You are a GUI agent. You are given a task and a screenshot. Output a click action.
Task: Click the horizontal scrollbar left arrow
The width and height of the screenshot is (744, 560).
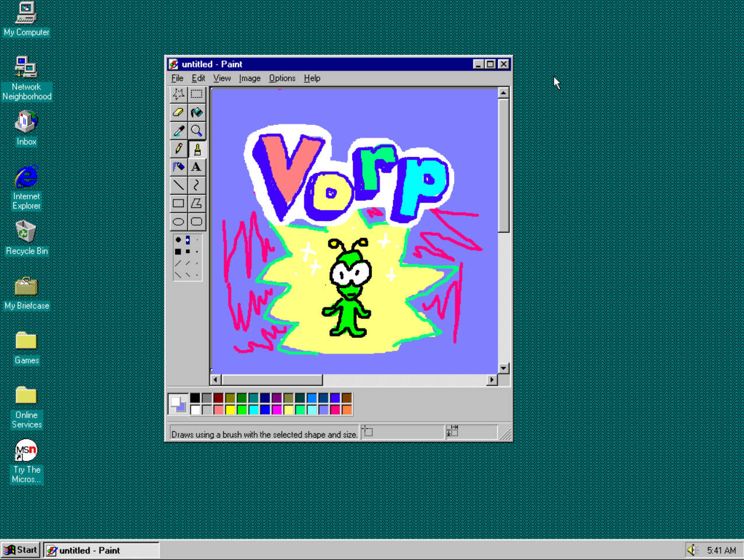[215, 380]
